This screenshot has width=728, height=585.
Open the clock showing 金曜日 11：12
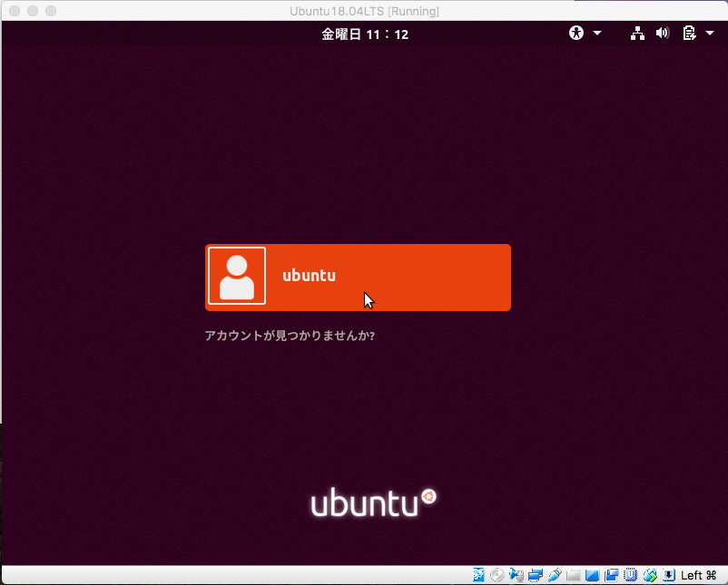click(x=365, y=34)
